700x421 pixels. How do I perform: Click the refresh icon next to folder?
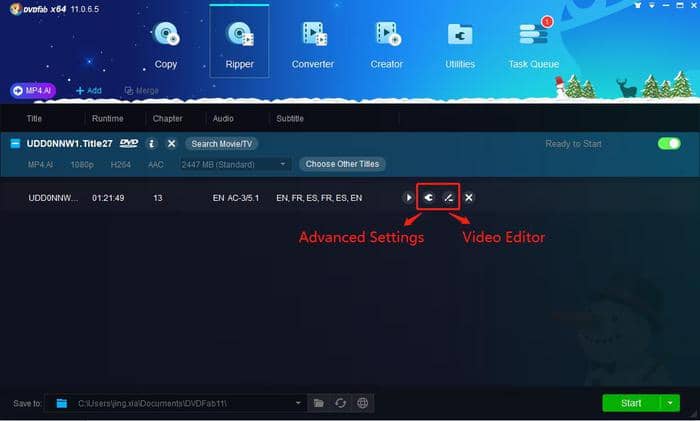(340, 403)
